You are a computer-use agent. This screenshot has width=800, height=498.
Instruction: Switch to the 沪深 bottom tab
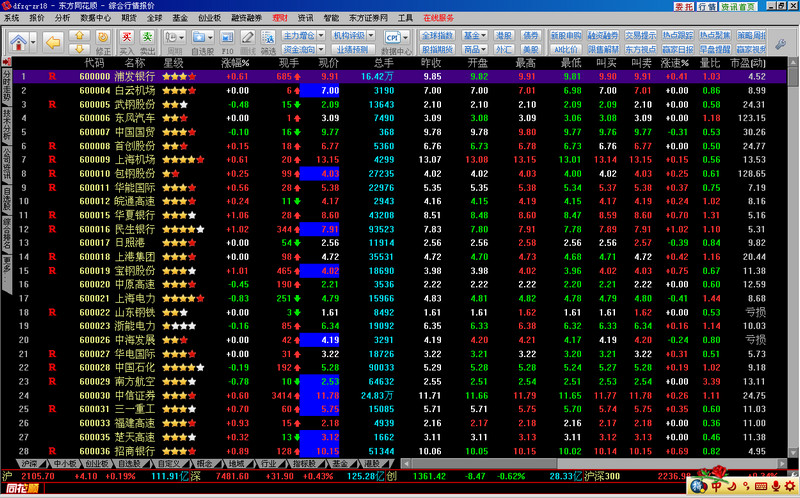[x=29, y=463]
